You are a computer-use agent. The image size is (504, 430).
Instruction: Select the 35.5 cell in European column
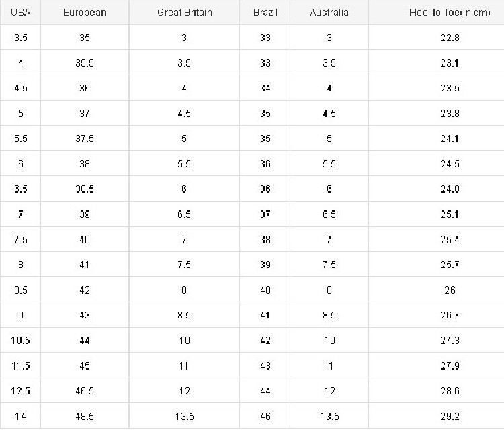coord(84,63)
